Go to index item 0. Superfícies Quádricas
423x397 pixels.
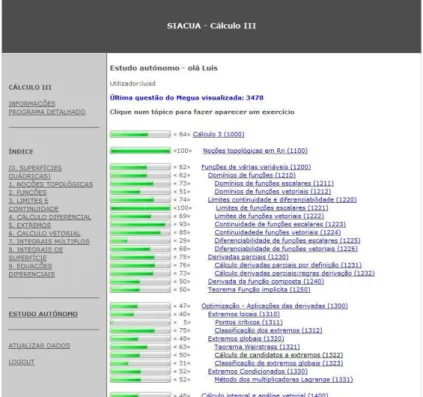[x=35, y=172]
